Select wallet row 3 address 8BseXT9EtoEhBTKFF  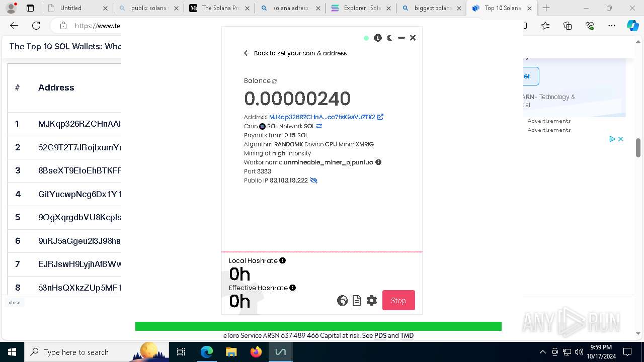79,170
